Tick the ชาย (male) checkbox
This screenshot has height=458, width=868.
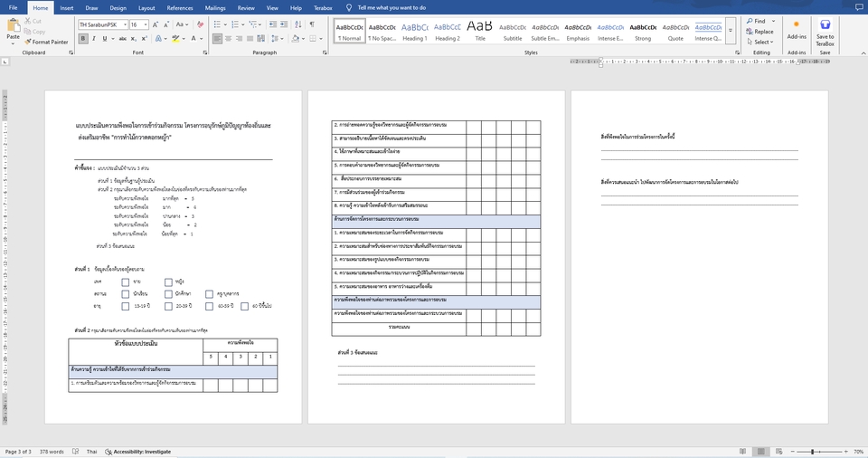[125, 282]
